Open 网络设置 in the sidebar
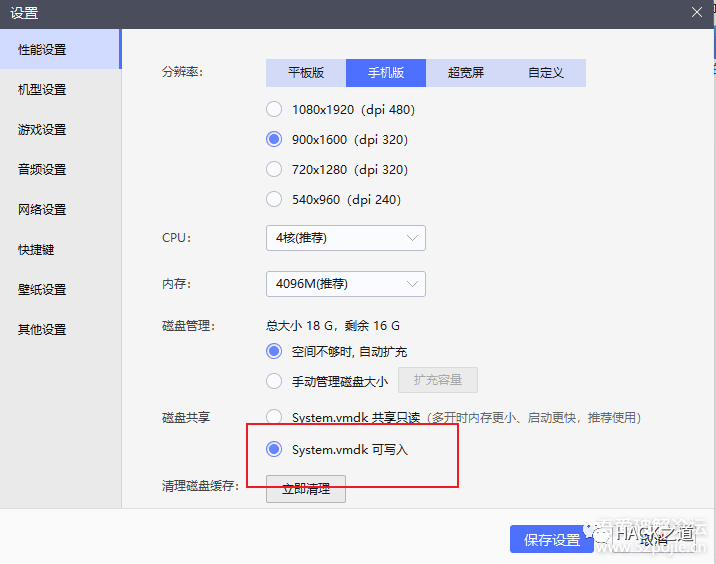 (x=60, y=210)
